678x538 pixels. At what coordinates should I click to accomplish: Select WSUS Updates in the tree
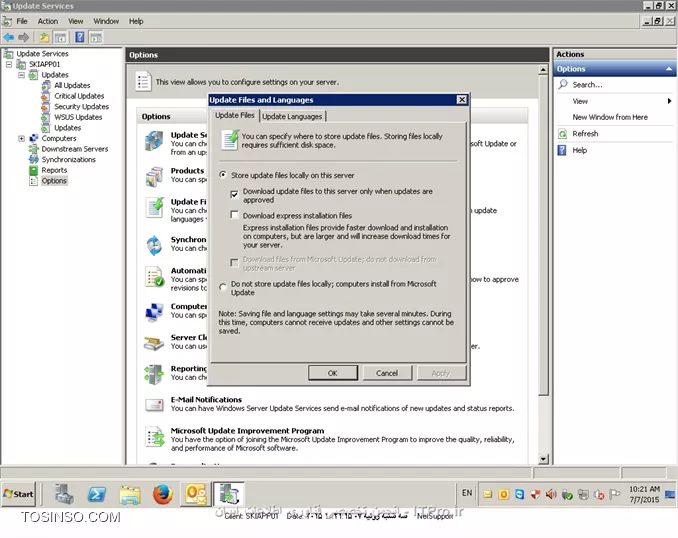[x=78, y=117]
